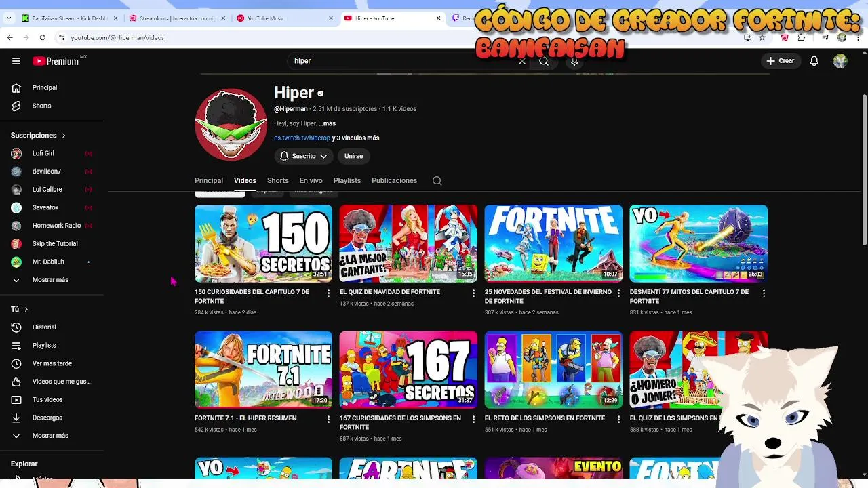Expand Mostrar más under Tú section
868x488 pixels.
[52, 436]
